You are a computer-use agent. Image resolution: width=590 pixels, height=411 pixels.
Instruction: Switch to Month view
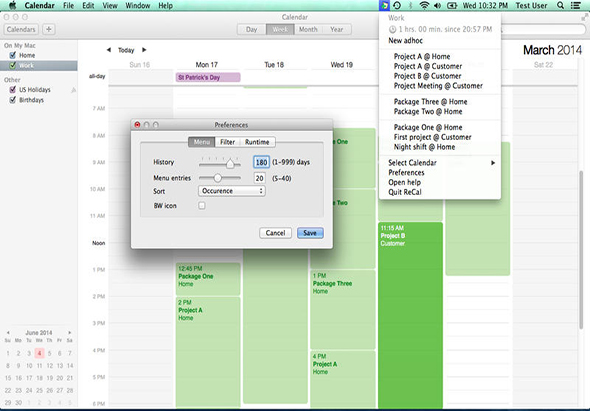click(308, 29)
